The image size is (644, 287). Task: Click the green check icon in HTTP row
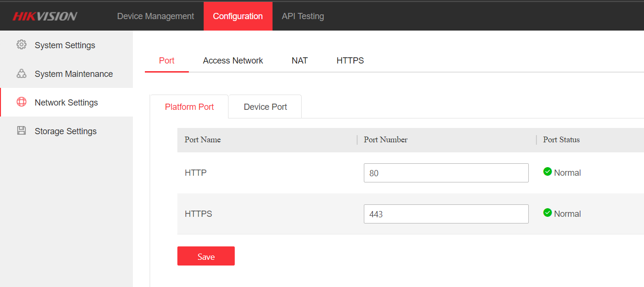(x=547, y=172)
